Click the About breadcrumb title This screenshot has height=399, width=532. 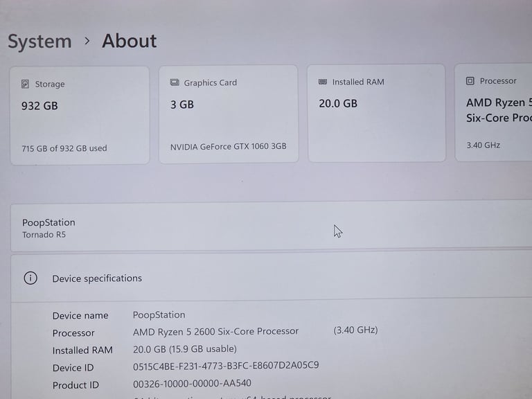(130, 41)
